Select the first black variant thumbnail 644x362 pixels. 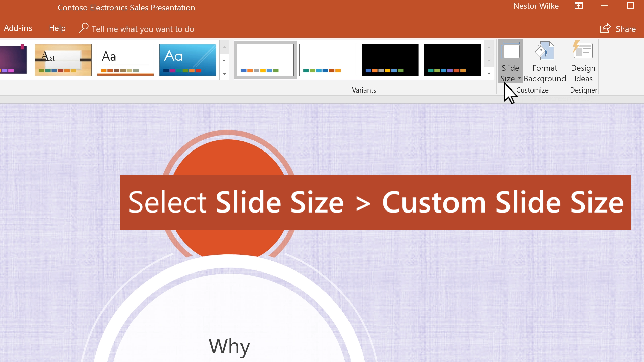tap(390, 60)
